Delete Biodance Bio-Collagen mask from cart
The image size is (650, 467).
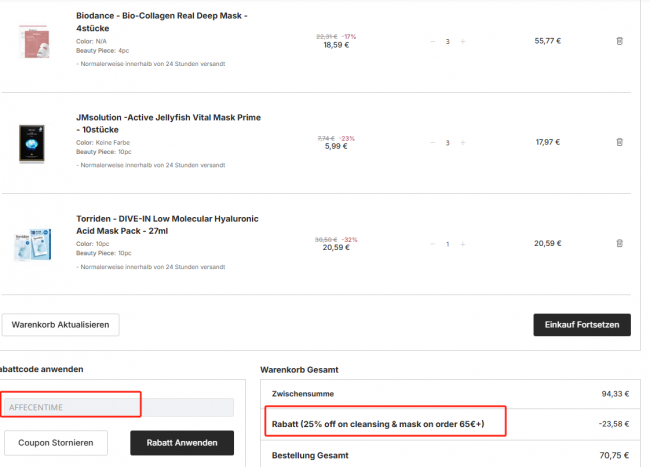click(x=619, y=41)
